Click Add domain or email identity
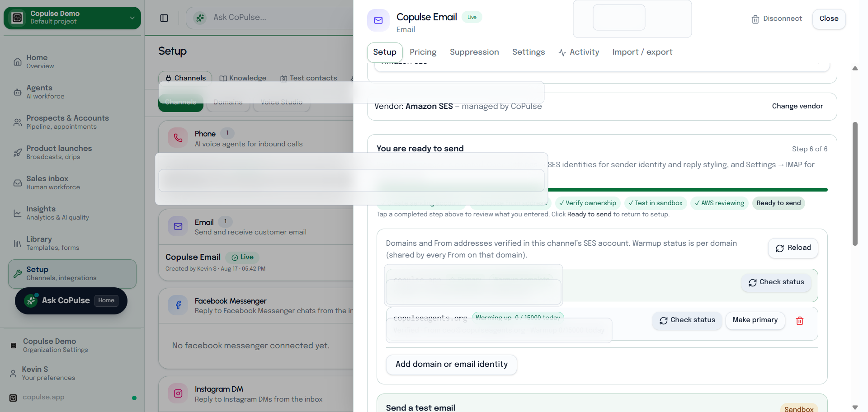868x412 pixels. pos(451,365)
